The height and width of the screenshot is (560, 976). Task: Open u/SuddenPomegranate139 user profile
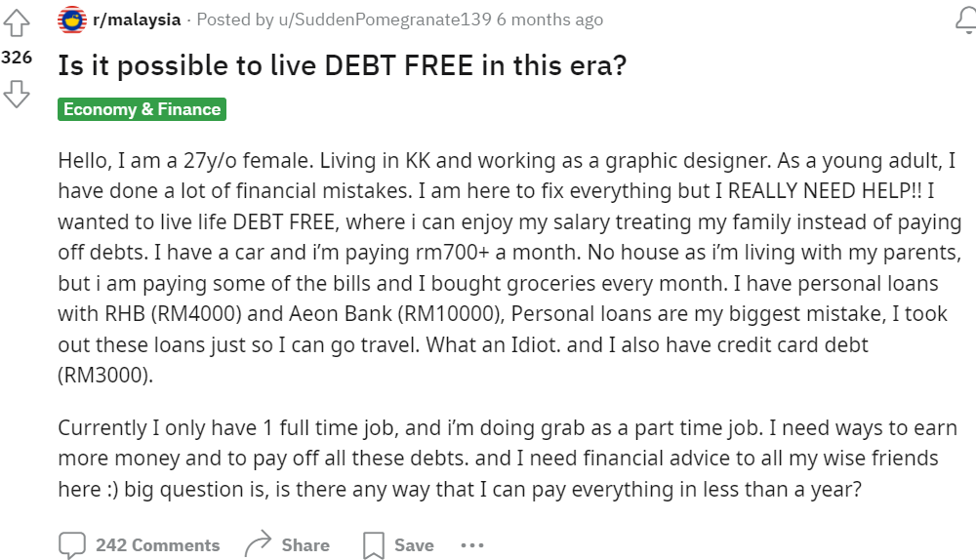click(x=386, y=20)
